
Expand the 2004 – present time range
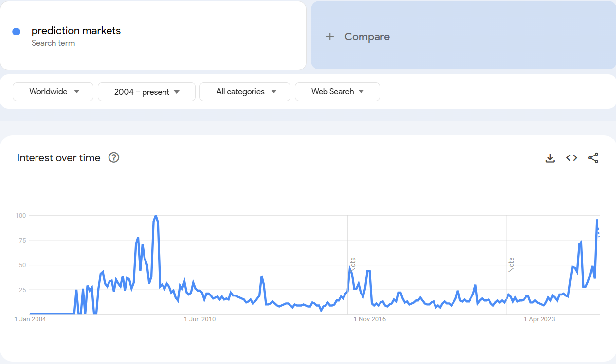click(x=146, y=92)
